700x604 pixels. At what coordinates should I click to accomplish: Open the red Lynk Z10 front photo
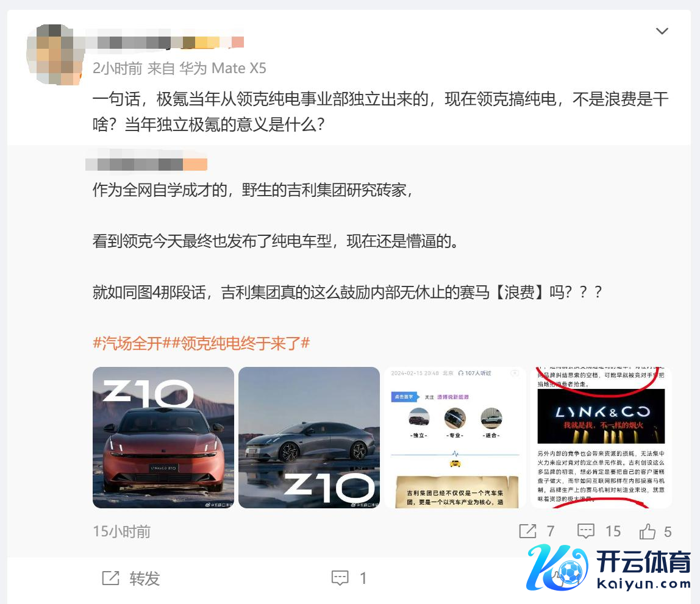tap(163, 437)
